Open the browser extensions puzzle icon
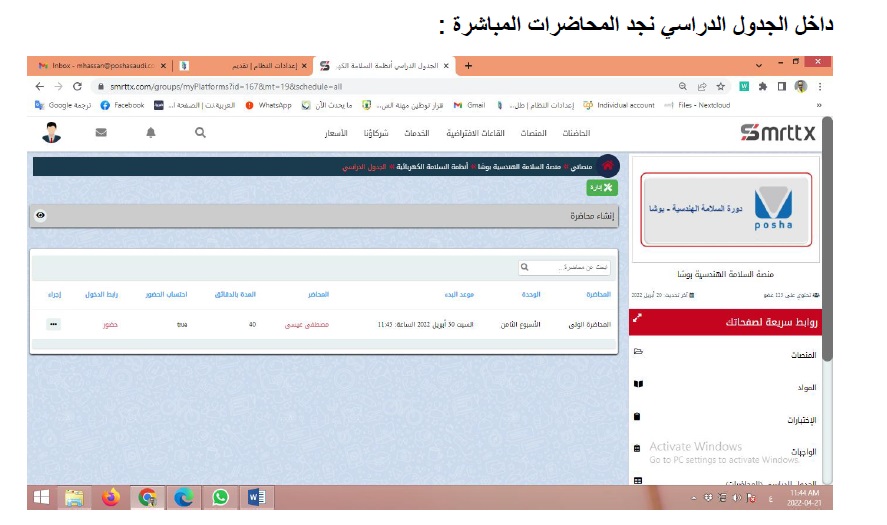 763,87
